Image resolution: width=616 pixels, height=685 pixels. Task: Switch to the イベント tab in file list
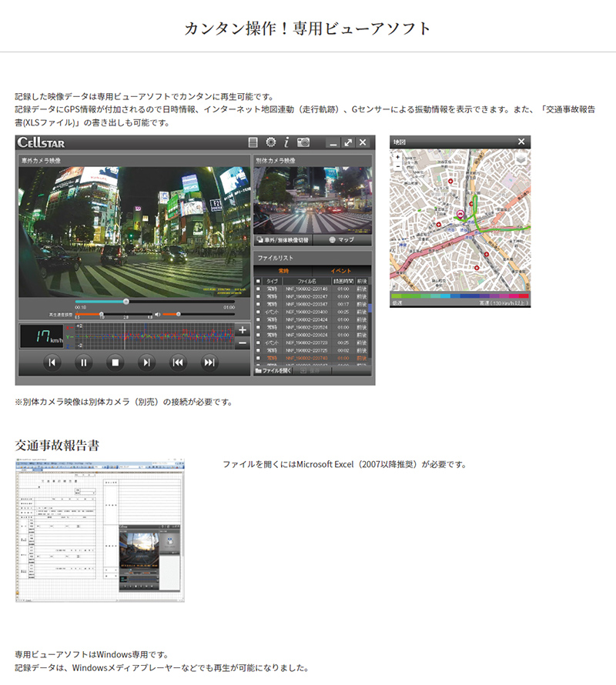tap(341, 271)
